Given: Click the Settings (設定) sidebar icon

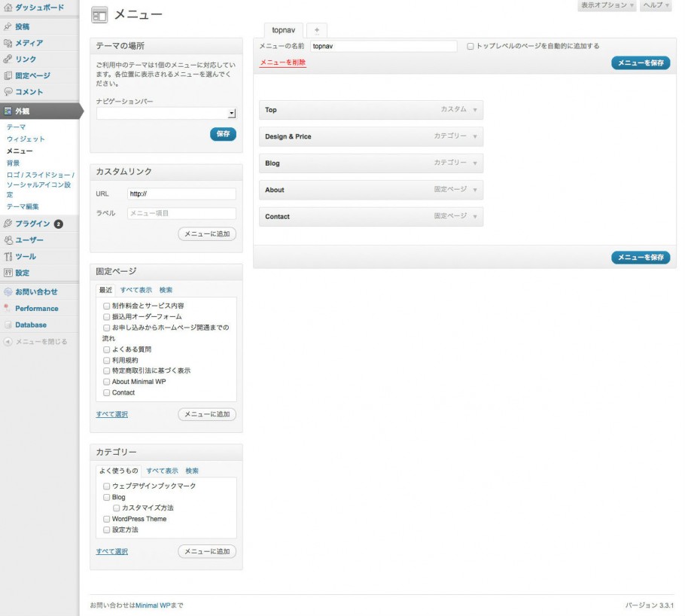Looking at the screenshot, I should (x=8, y=273).
